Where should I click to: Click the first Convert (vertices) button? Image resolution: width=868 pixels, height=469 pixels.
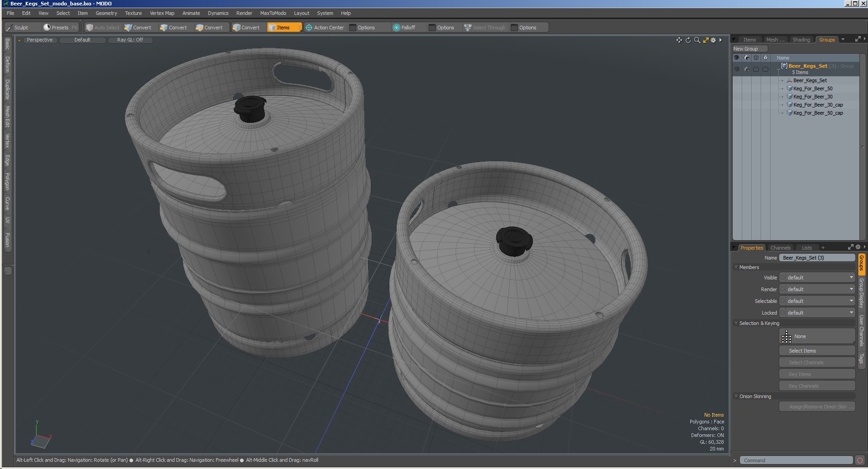pyautogui.click(x=138, y=28)
